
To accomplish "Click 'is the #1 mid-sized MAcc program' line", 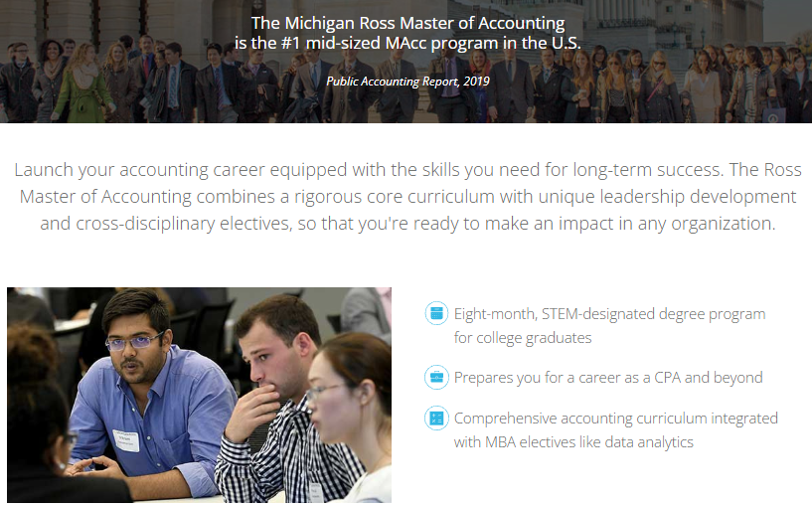I will coord(407,43).
